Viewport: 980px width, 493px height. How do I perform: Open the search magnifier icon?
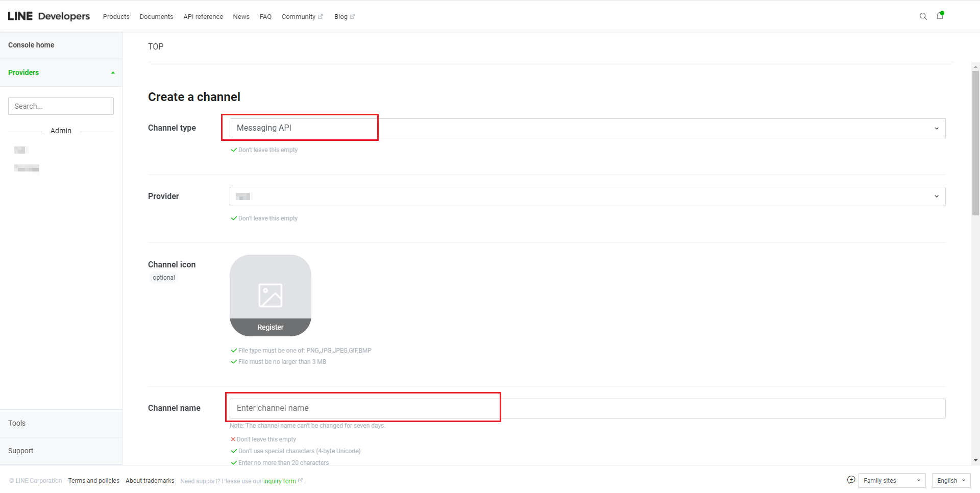[923, 16]
